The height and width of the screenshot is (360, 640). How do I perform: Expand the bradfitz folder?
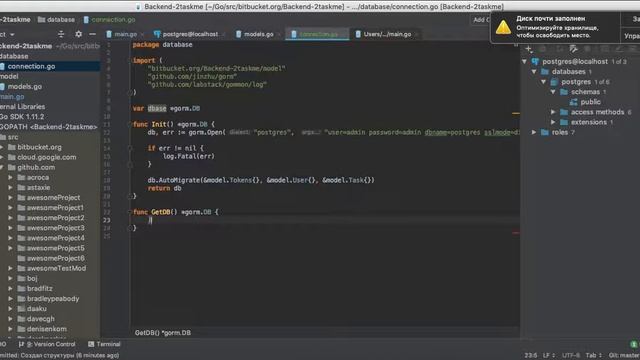(x=11, y=289)
